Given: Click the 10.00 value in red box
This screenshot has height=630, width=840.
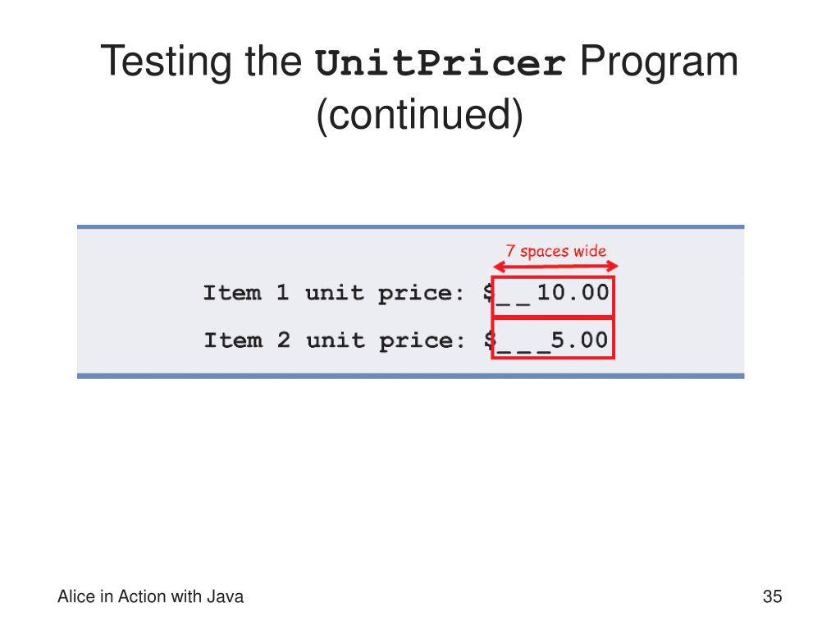Looking at the screenshot, I should point(573,293).
